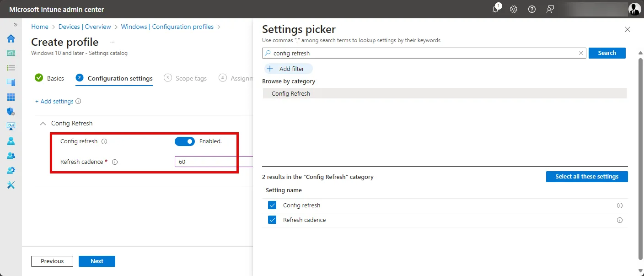Click the Setting name column header

[x=284, y=190]
